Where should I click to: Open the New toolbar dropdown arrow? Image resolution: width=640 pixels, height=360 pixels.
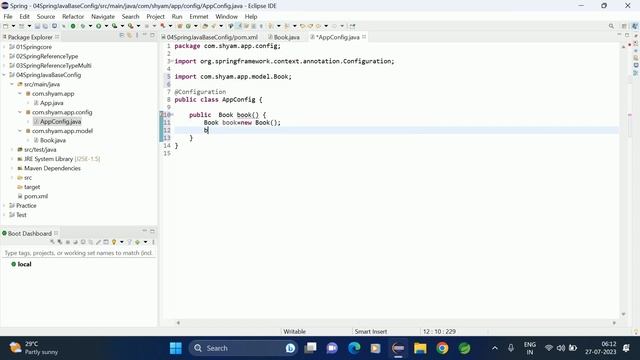point(13,26)
